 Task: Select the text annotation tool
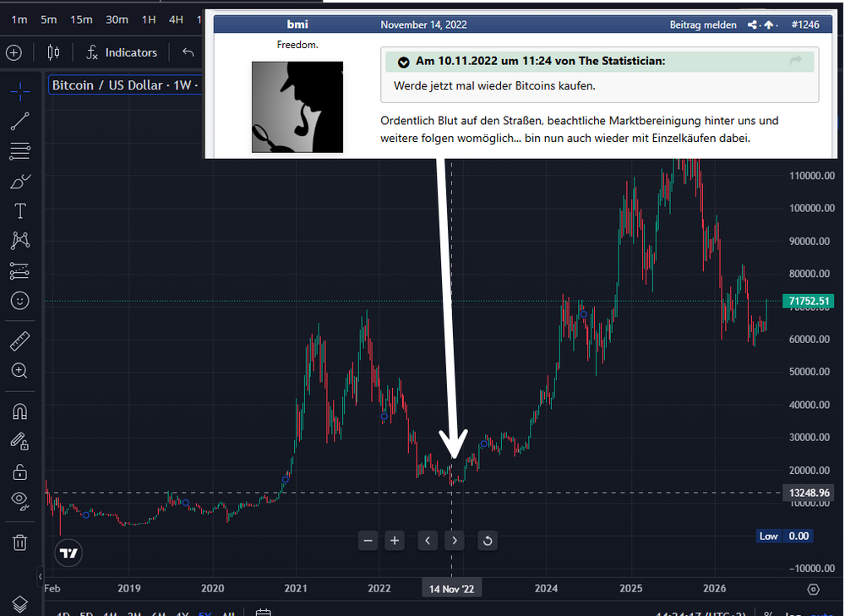click(x=20, y=210)
